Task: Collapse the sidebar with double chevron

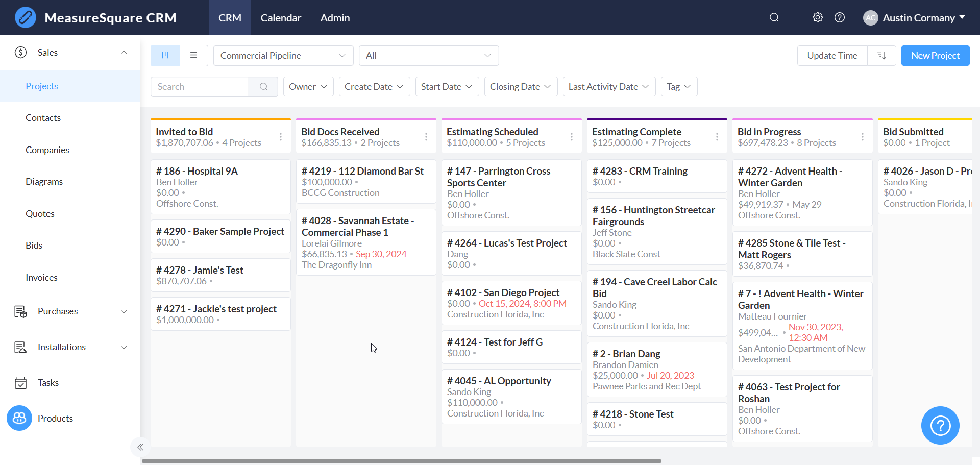Action: tap(140, 447)
